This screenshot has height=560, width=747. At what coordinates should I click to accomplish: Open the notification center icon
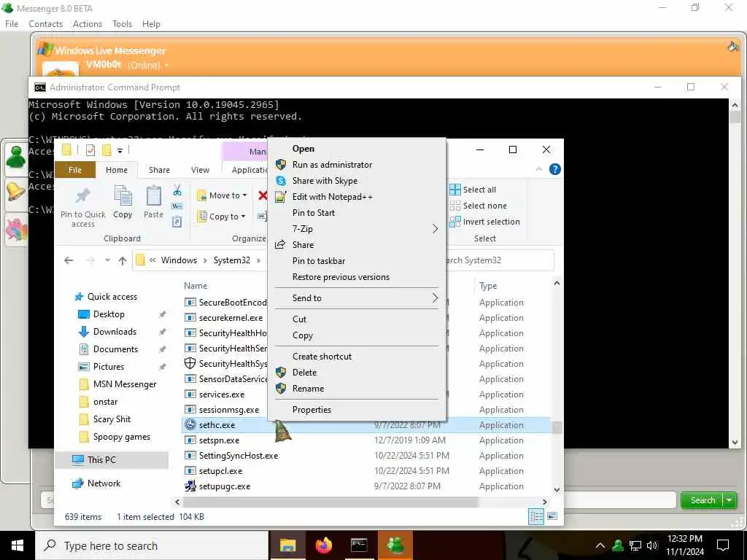[x=723, y=545]
